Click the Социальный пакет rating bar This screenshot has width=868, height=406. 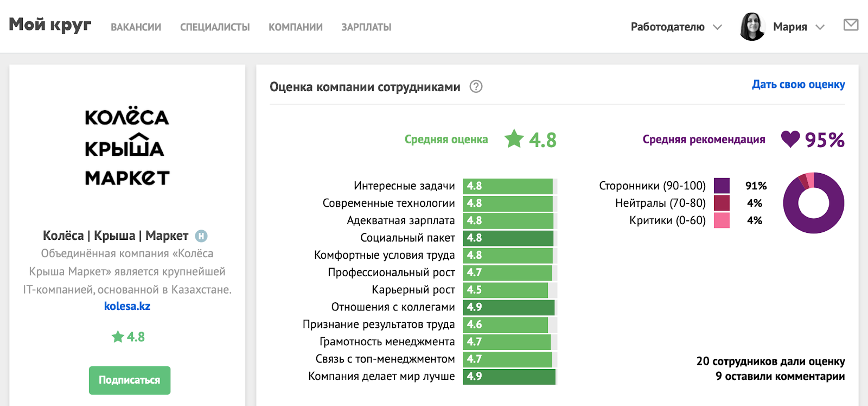tap(510, 238)
